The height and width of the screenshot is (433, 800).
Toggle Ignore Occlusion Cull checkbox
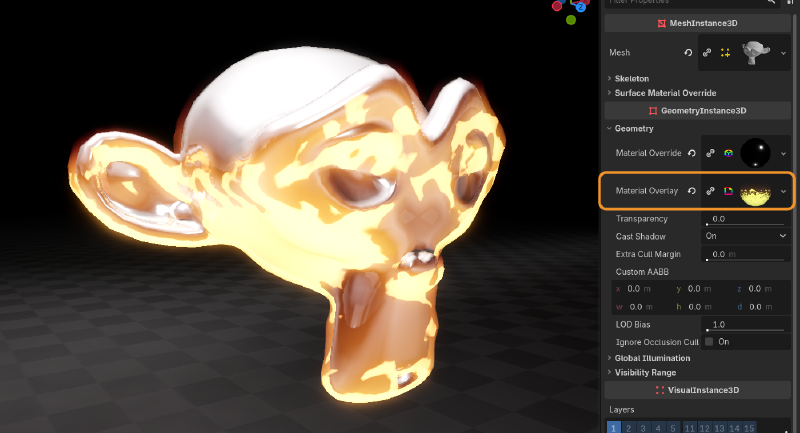point(709,342)
